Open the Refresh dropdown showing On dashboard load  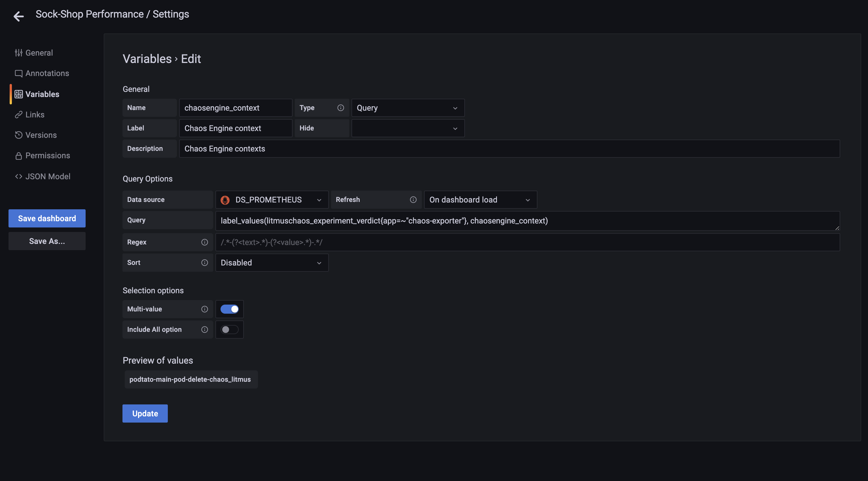[480, 200]
